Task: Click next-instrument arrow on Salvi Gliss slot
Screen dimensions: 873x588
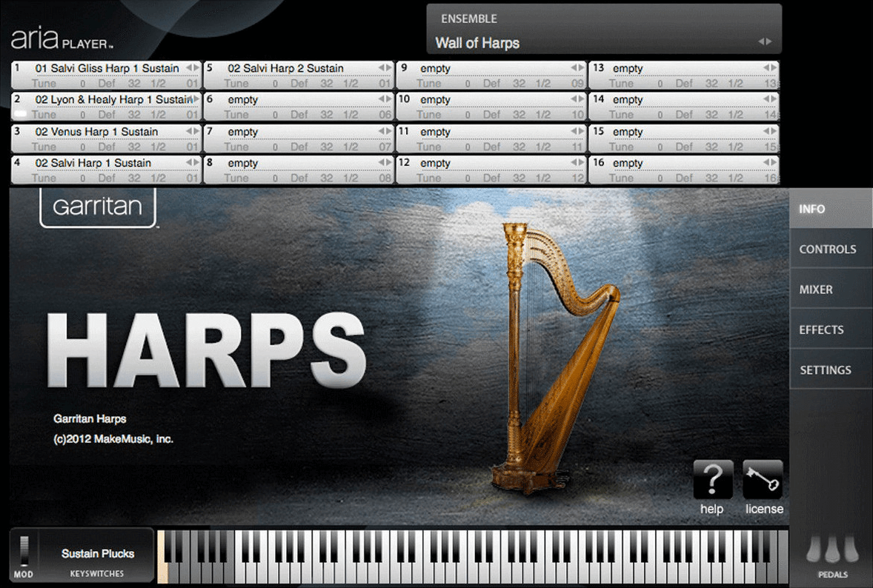Action: (196, 68)
